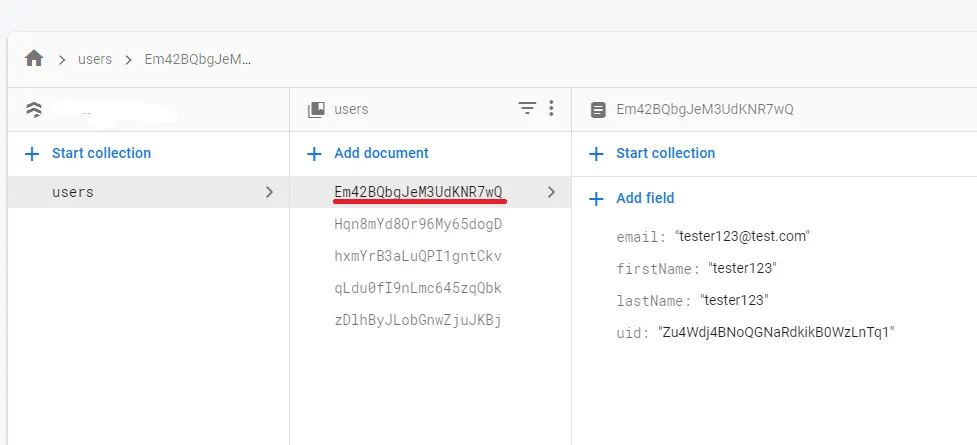Click the uid field value
977x445 pixels.
tap(775, 332)
